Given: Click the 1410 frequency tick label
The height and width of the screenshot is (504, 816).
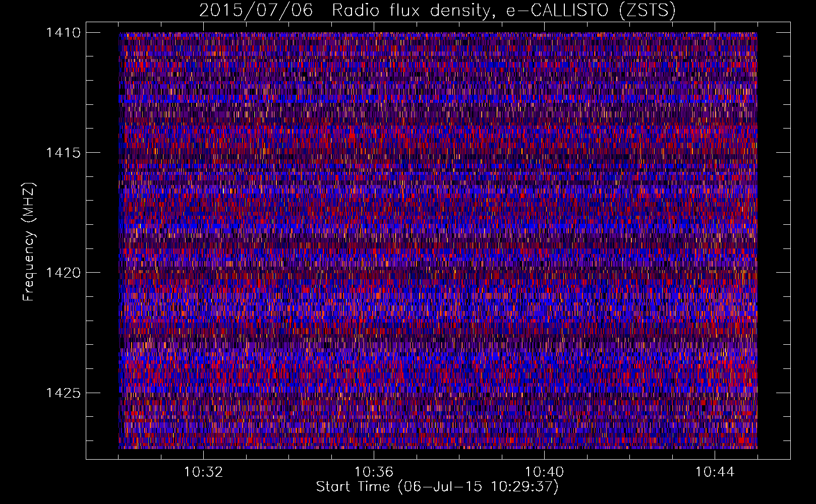Looking at the screenshot, I should click(63, 33).
